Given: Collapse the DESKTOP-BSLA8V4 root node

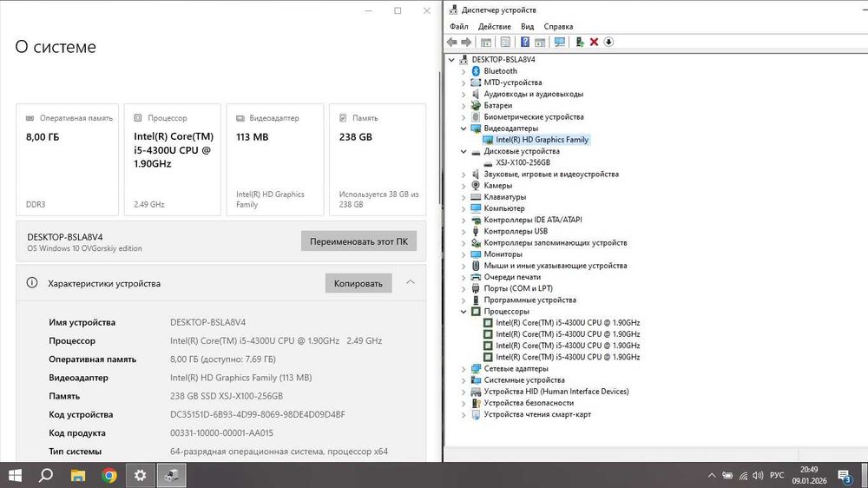Looking at the screenshot, I should click(x=451, y=60).
